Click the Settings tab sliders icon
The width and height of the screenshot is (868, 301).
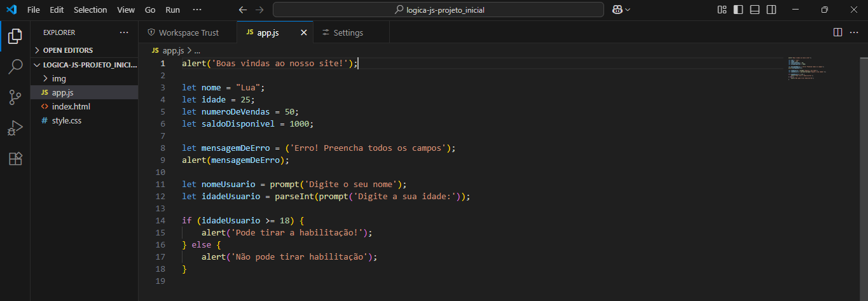click(326, 32)
